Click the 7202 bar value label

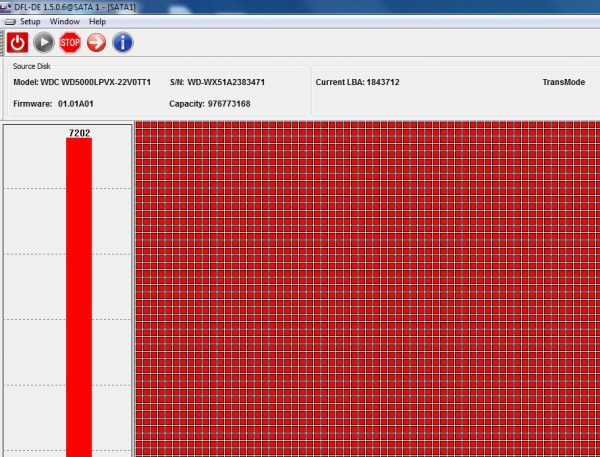click(79, 133)
